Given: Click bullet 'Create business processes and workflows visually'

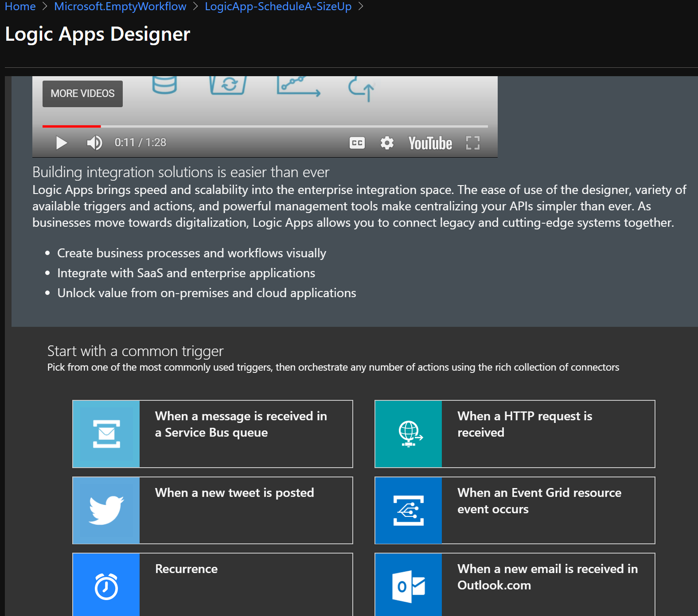Looking at the screenshot, I should click(x=191, y=253).
